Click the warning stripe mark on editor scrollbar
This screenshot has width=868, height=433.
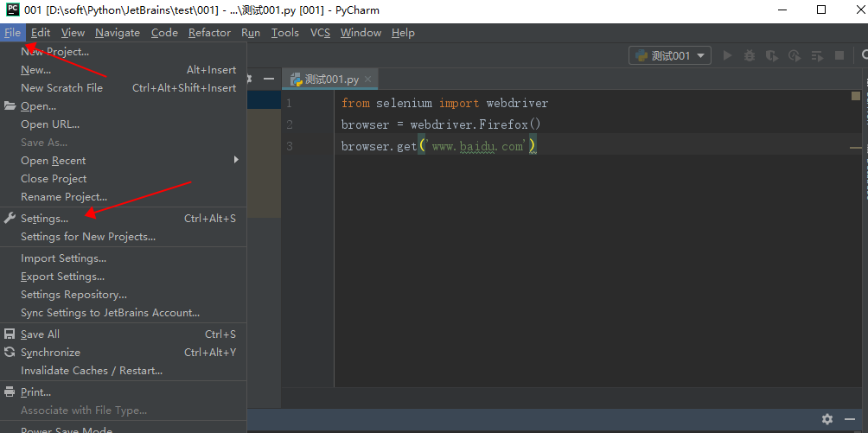click(x=856, y=149)
